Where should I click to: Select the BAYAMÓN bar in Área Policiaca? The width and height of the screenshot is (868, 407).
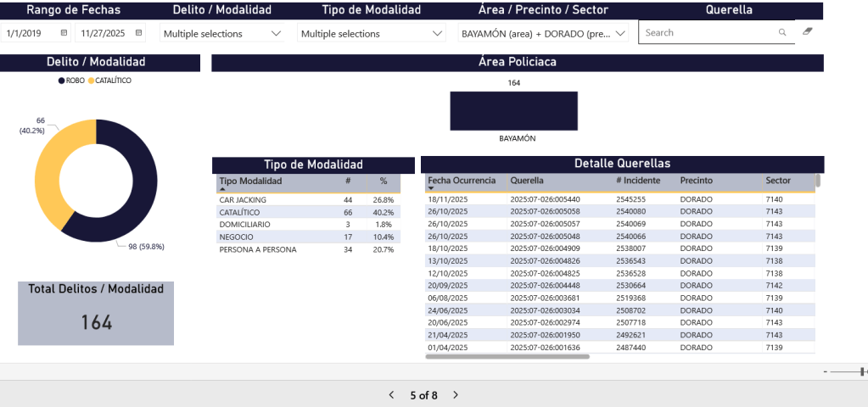[x=513, y=110]
